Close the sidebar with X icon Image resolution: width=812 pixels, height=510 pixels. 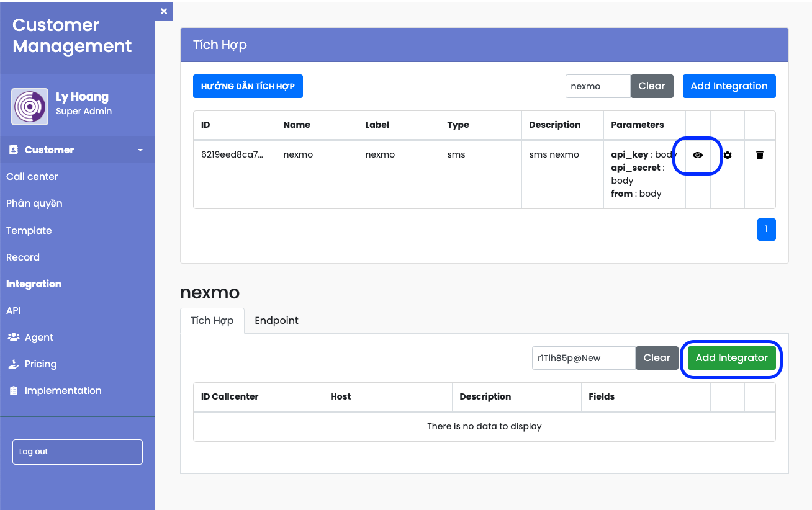pos(164,11)
